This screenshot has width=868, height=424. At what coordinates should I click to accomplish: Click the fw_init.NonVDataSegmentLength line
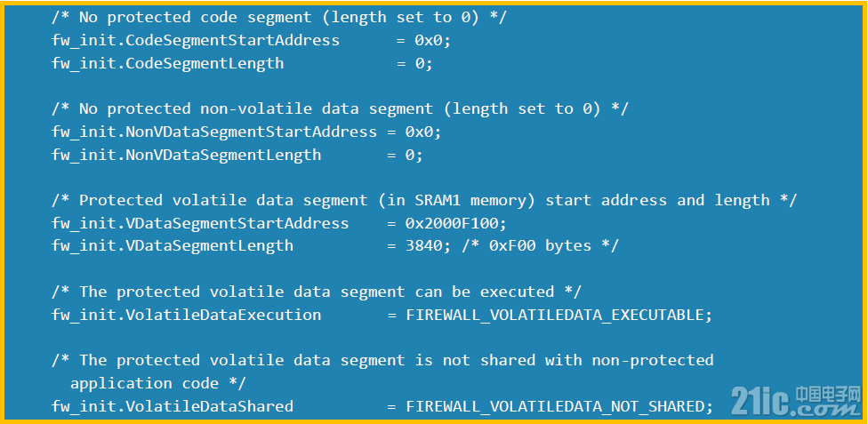[237, 155]
